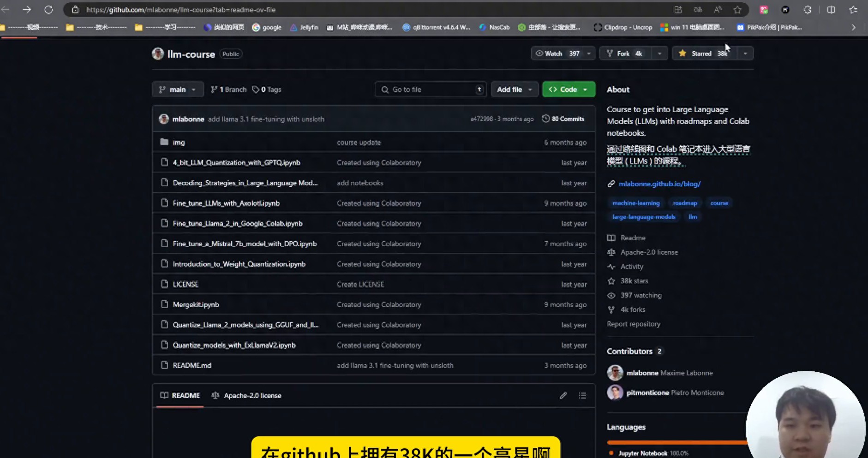Image resolution: width=868 pixels, height=458 pixels.
Task: Click large-language-models topic tag
Action: (x=644, y=217)
